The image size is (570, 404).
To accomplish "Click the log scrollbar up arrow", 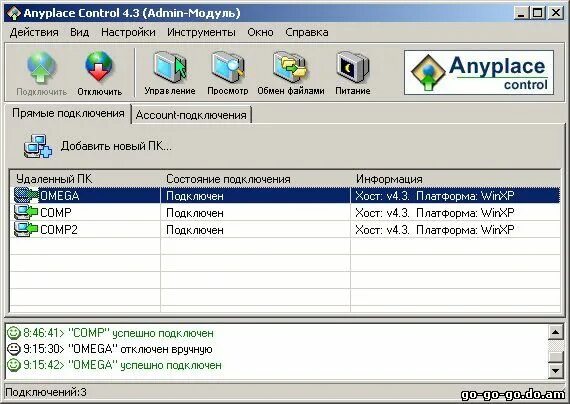I will (x=555, y=332).
